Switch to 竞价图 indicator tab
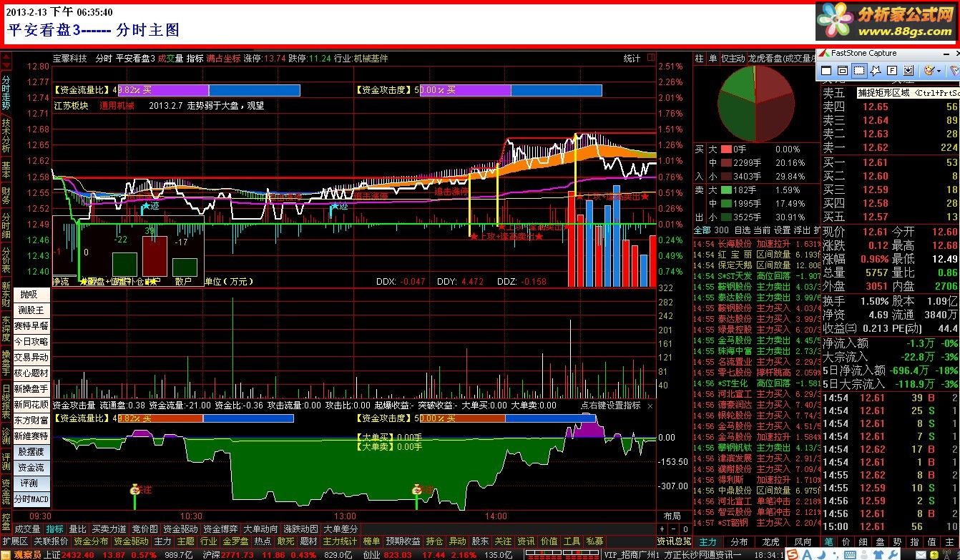 point(145,529)
